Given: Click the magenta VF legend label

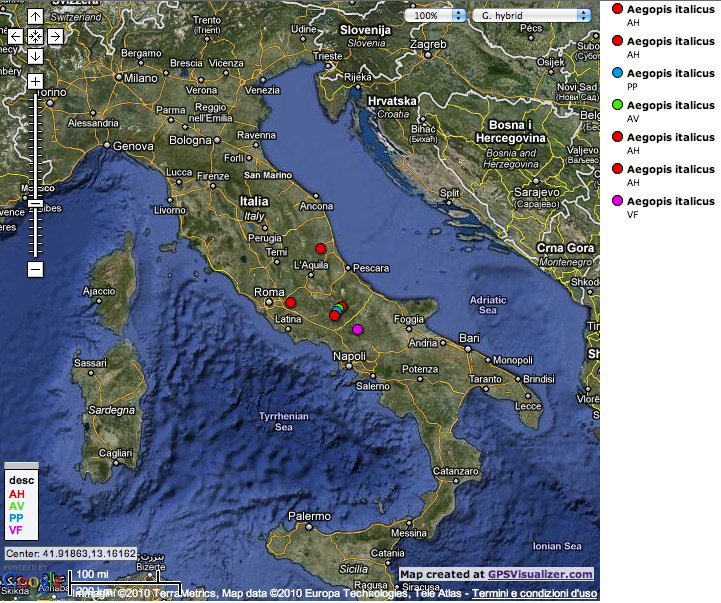Looking at the screenshot, I should pyautogui.click(x=16, y=530).
